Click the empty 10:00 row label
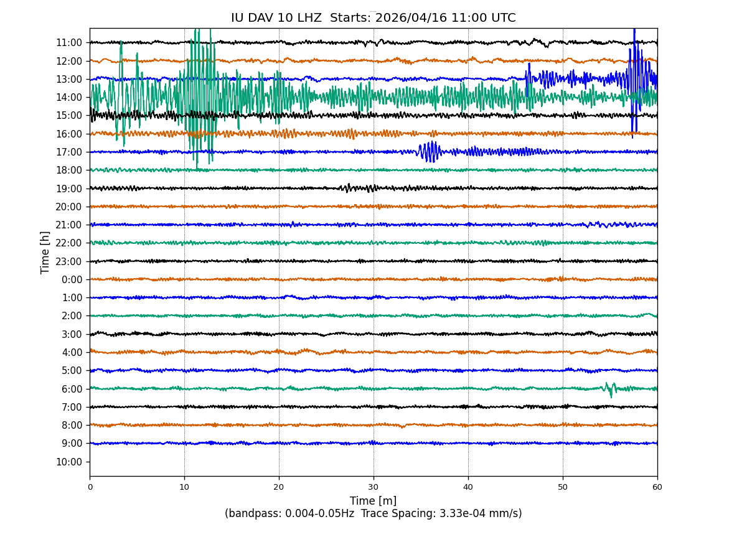747x560 pixels. pos(68,462)
